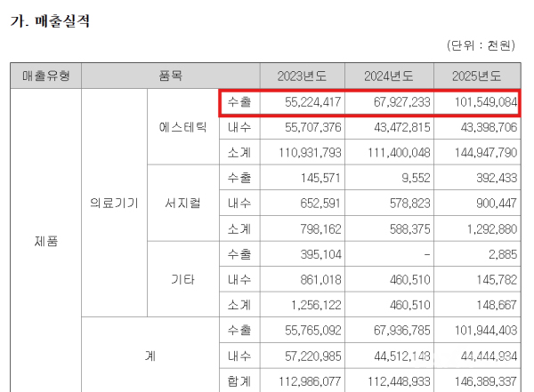Image resolution: width=534 pixels, height=392 pixels.
Task: Click value 1,292,880
Action: (492, 229)
